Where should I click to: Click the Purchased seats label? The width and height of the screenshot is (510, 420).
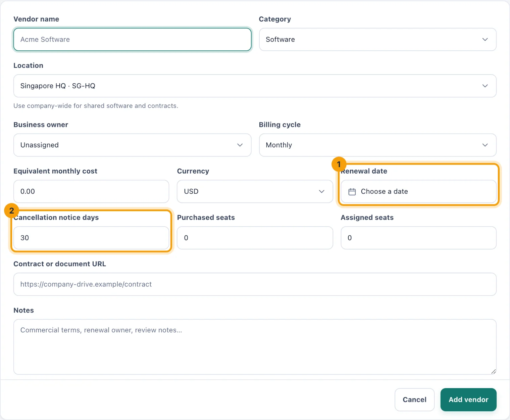click(x=206, y=218)
